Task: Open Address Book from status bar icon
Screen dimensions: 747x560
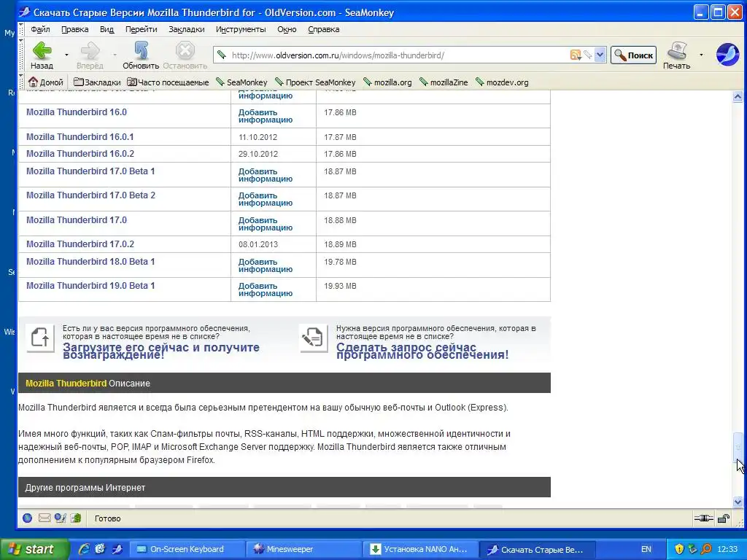Action: [x=76, y=518]
